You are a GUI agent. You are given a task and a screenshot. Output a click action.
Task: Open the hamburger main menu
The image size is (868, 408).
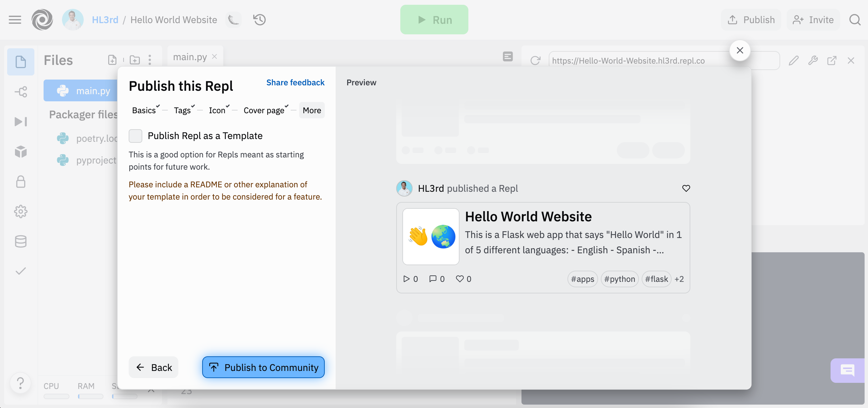tap(15, 20)
